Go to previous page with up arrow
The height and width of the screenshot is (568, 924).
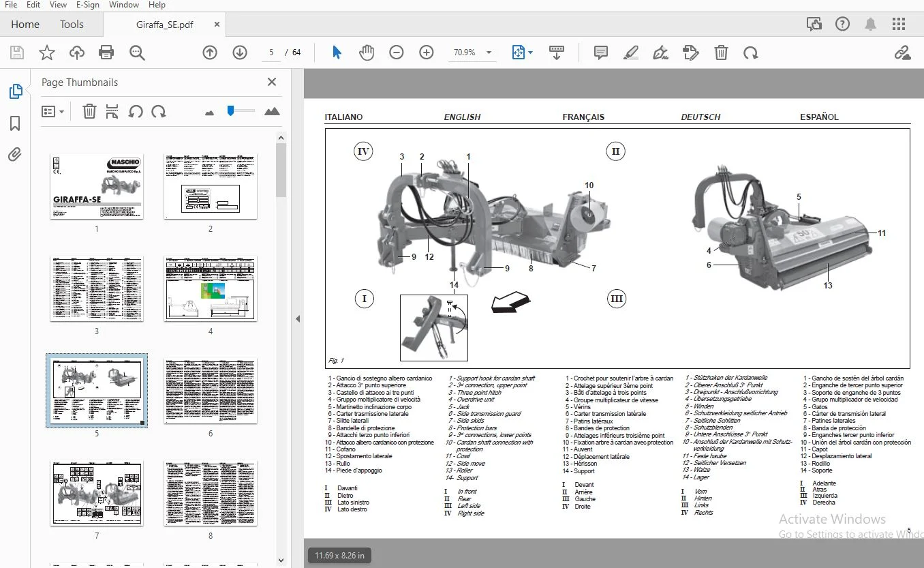210,53
